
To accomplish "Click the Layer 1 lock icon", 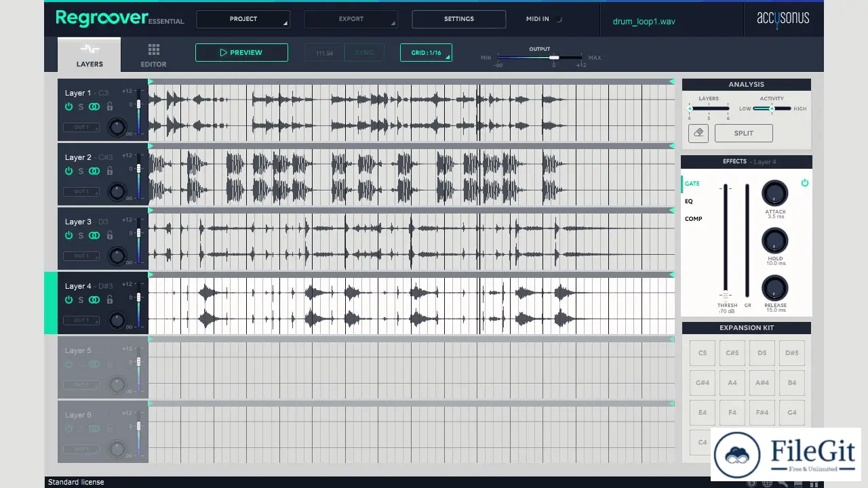I will [x=110, y=106].
